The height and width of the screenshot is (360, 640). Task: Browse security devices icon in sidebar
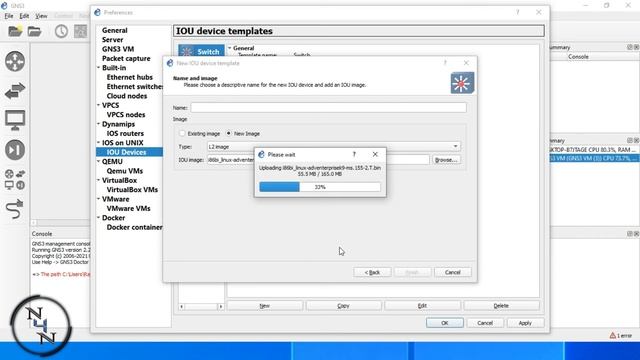coord(15,150)
